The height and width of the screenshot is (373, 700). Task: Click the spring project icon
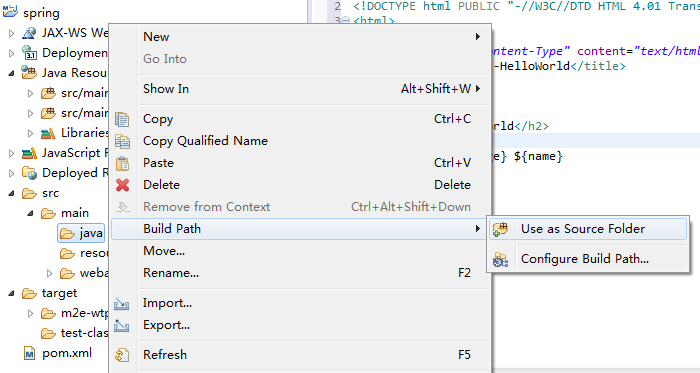click(10, 11)
